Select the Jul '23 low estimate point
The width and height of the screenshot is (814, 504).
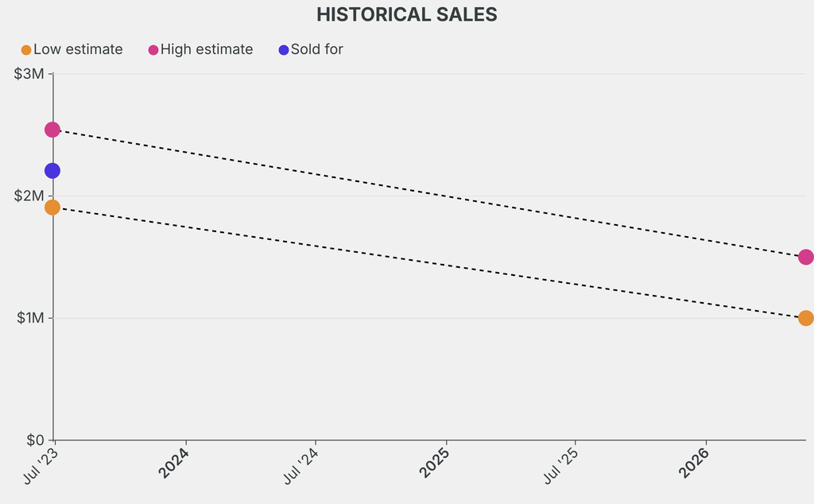coord(52,207)
